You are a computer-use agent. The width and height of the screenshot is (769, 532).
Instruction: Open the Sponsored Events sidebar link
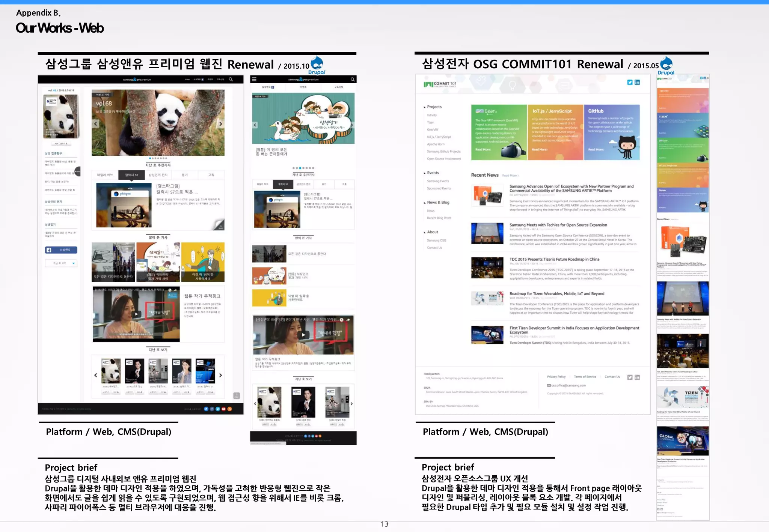point(439,189)
